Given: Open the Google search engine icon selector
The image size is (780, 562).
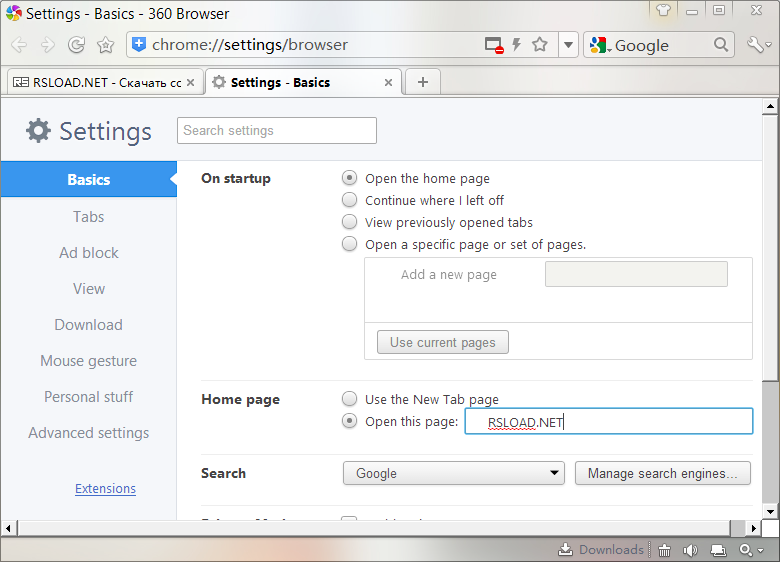Looking at the screenshot, I should coord(600,45).
